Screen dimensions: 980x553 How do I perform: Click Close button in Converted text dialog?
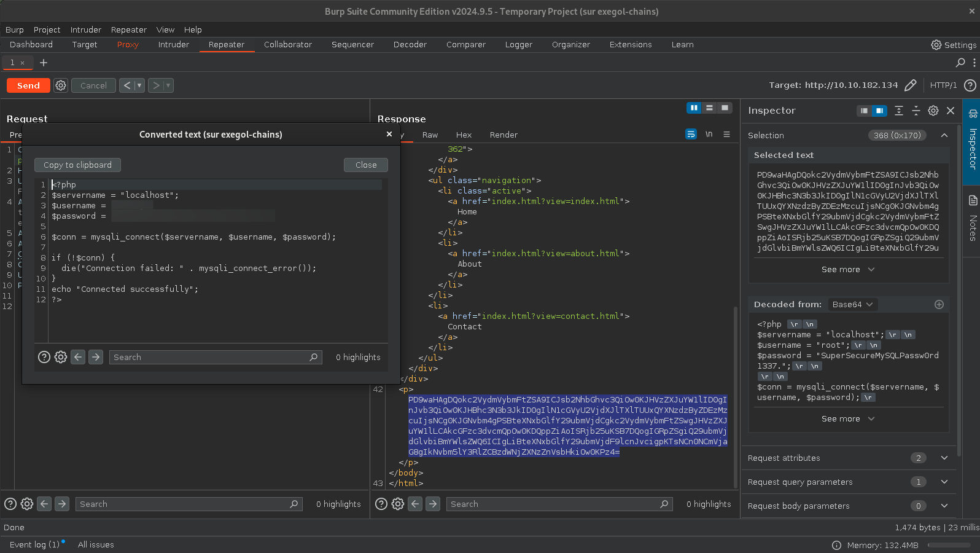(366, 165)
